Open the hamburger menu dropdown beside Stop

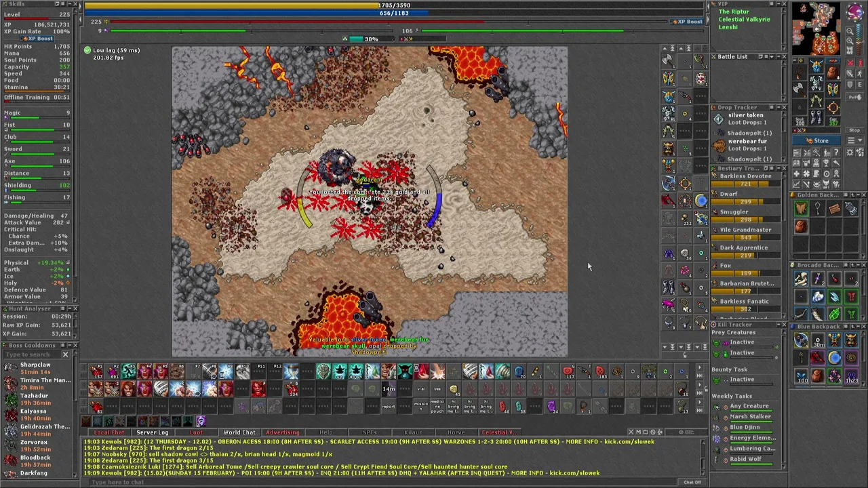(x=854, y=140)
